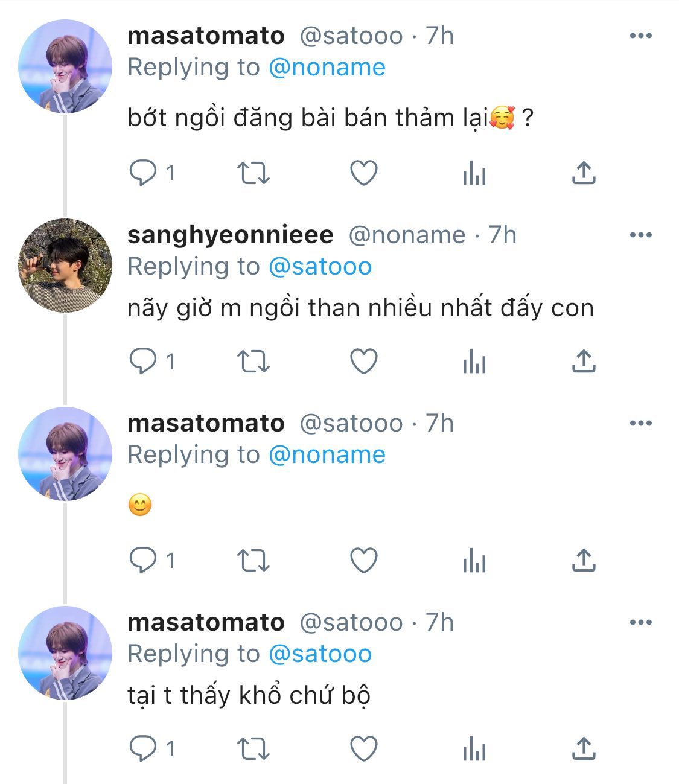The image size is (679, 784).
Task: Open more options for sanghyeonnieee's tweet
Action: pyautogui.click(x=640, y=235)
